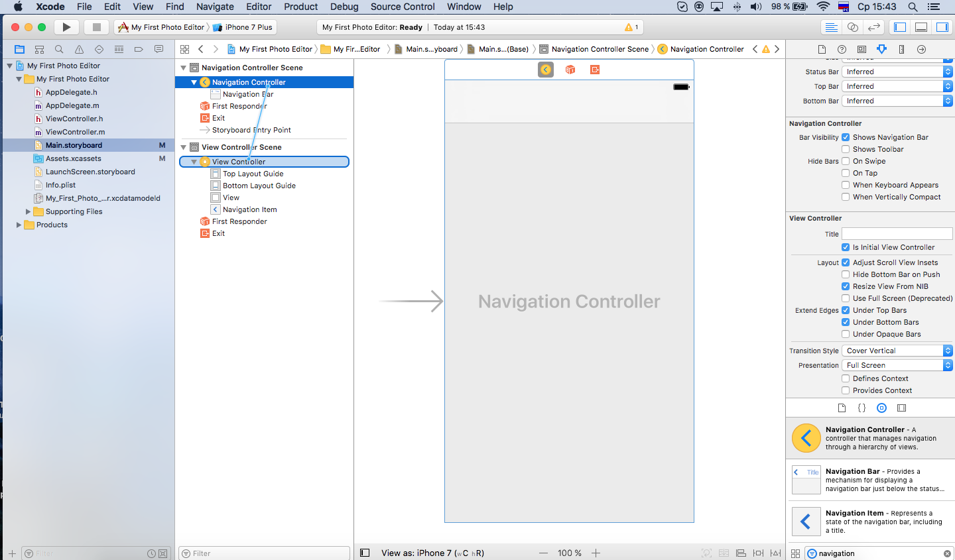Image resolution: width=955 pixels, height=560 pixels.
Task: Collapse the View Controller Scene
Action: pyautogui.click(x=184, y=147)
